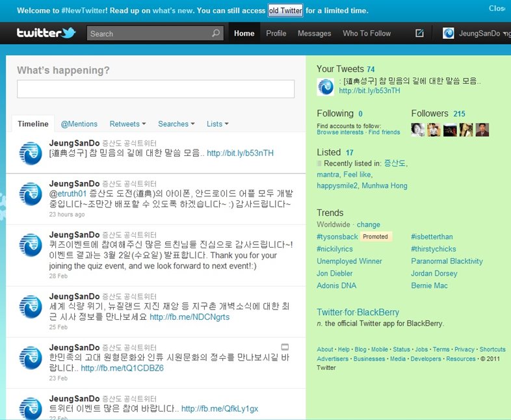Open the #isbetterthan trend
The image size is (511, 420).
[x=432, y=237]
